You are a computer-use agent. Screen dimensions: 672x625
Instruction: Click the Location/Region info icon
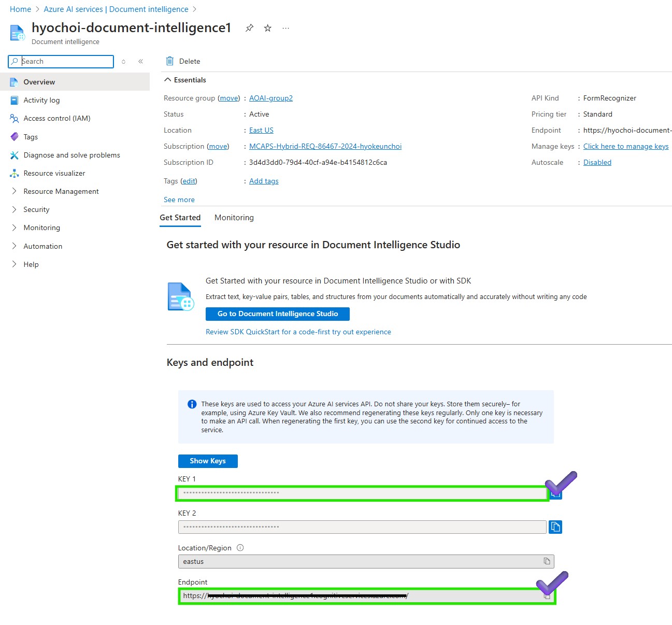240,548
